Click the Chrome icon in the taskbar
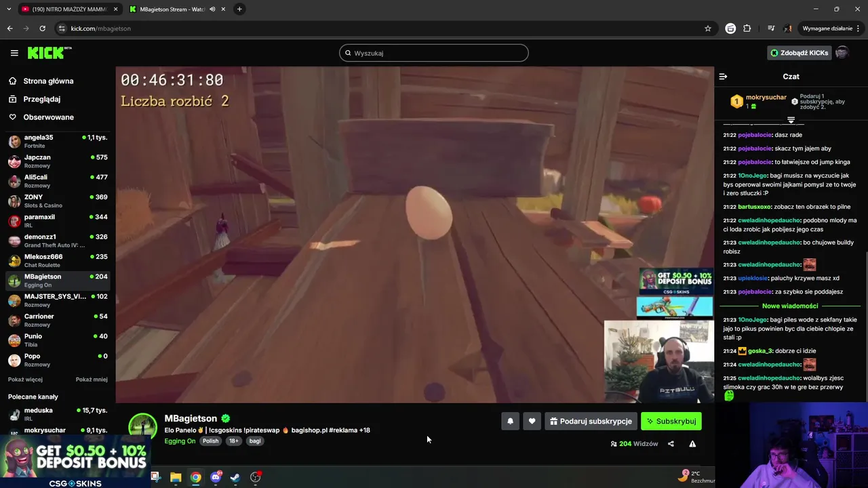The width and height of the screenshot is (868, 488). 195,477
